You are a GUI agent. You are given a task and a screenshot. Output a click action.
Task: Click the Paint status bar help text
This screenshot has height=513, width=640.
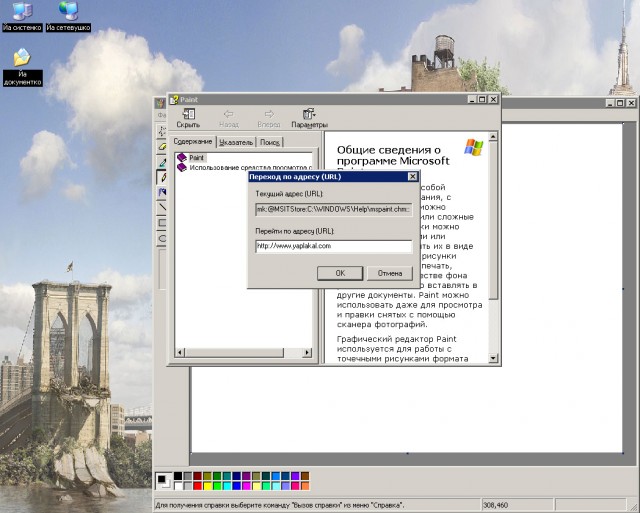click(280, 505)
